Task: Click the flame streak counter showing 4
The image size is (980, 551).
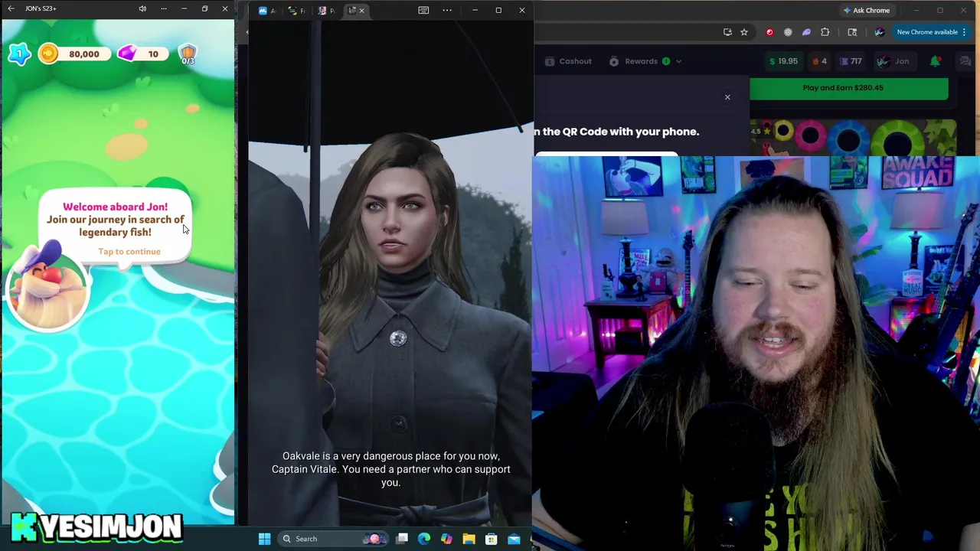Action: tap(819, 61)
